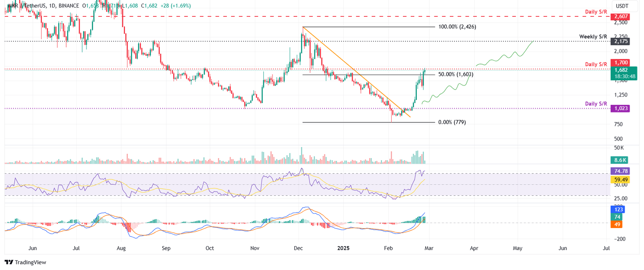Click the May label on time axis
The width and height of the screenshot is (644, 270).
coord(518,248)
